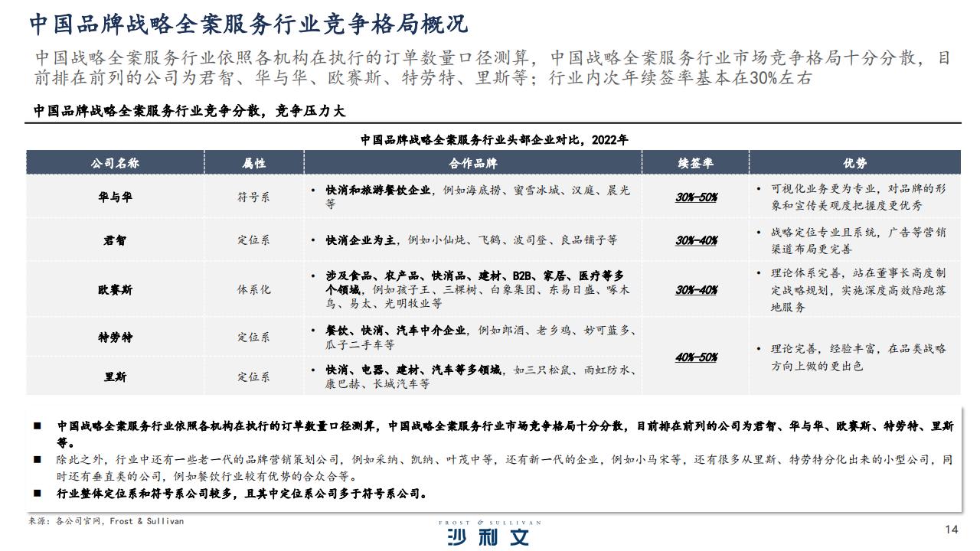Select company name cell 华与华
This screenshot has height=551, width=980.
click(x=115, y=197)
